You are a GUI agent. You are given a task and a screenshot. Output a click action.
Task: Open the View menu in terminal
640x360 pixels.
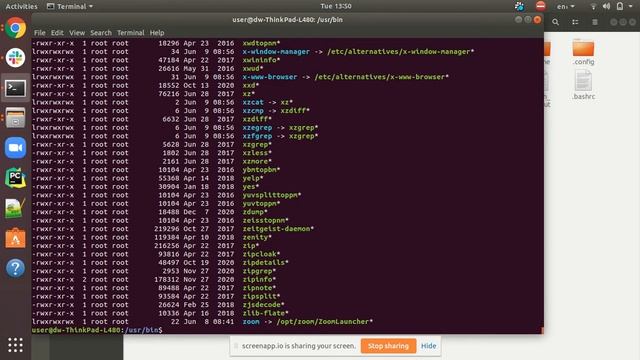point(77,33)
